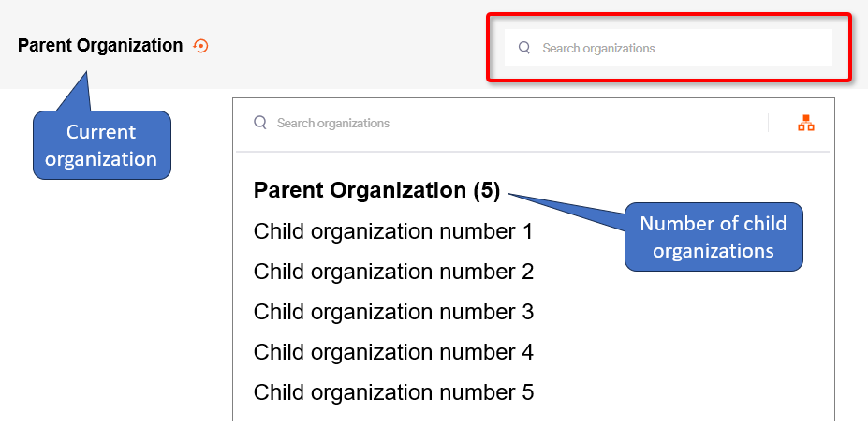Select Child organization number 1
The image size is (868, 443).
392,231
